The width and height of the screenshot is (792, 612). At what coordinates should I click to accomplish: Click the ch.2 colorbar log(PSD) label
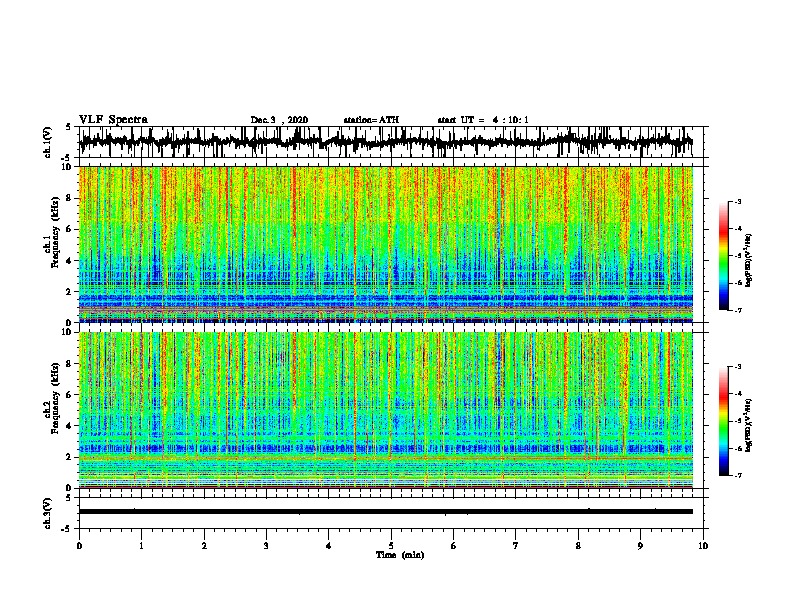click(x=749, y=425)
